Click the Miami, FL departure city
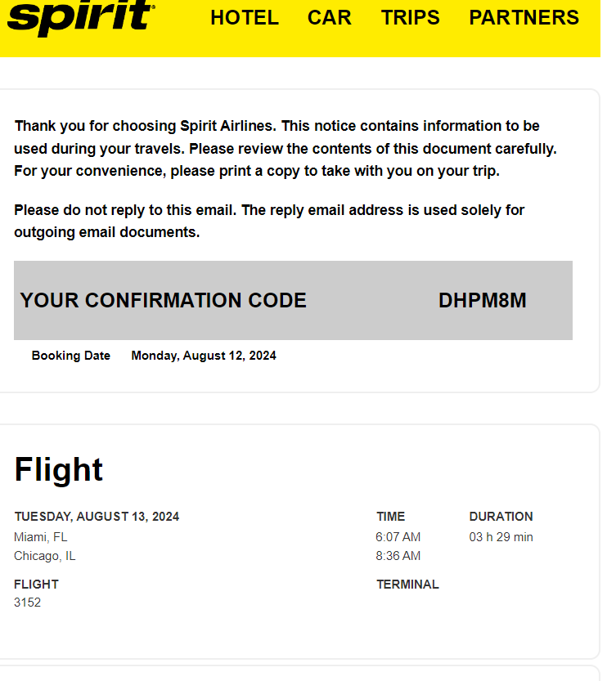Image resolution: width=616 pixels, height=681 pixels. 40,537
